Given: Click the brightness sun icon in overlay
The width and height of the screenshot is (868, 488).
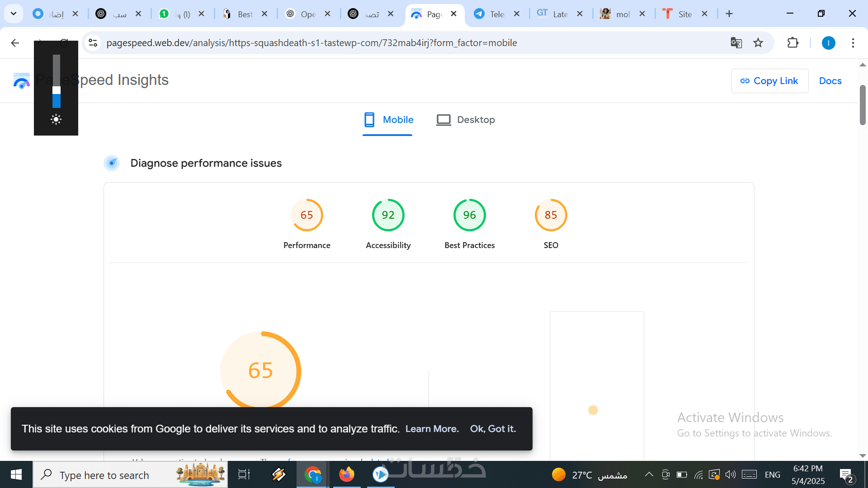Looking at the screenshot, I should pos(56,119).
